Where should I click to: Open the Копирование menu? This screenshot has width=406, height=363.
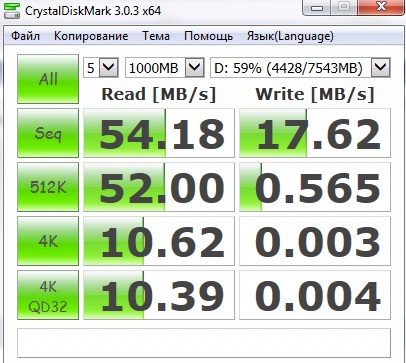pos(91,36)
